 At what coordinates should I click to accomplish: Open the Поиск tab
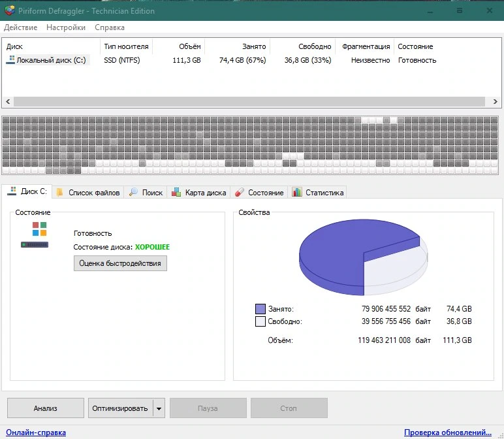pos(146,192)
